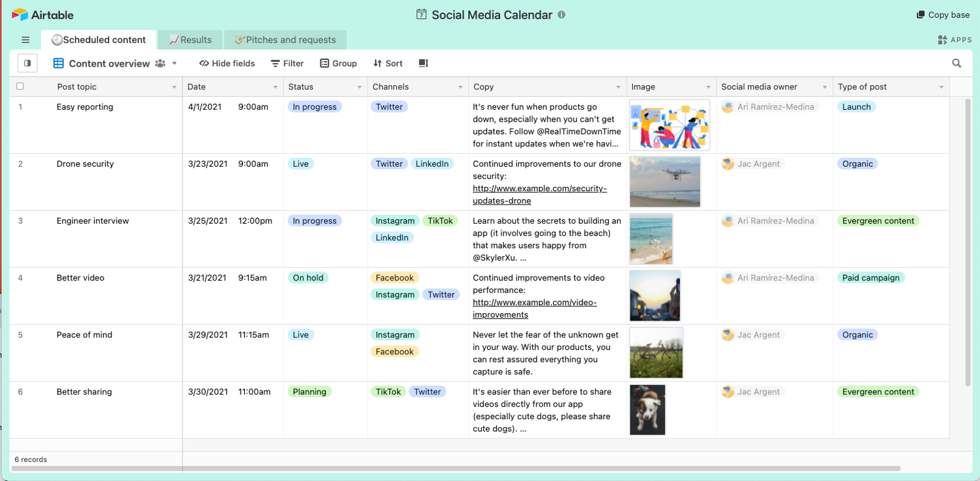Select all records checkbox in header
This screenshot has height=481, width=980.
[x=20, y=86]
